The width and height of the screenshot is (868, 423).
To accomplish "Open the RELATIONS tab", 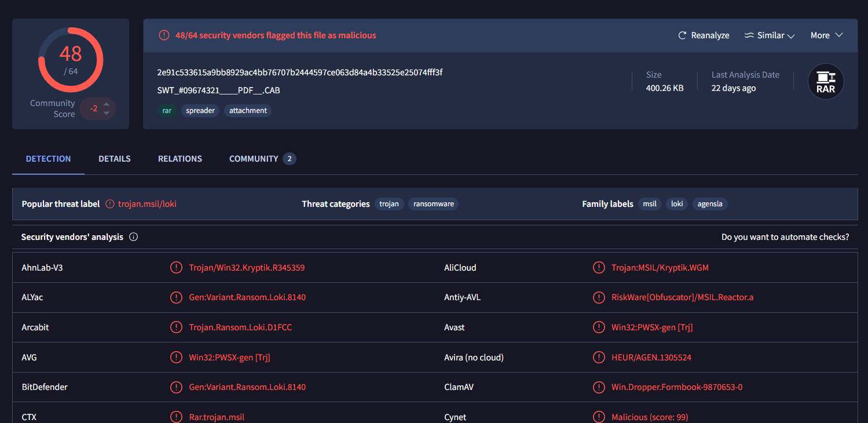I will 180,159.
